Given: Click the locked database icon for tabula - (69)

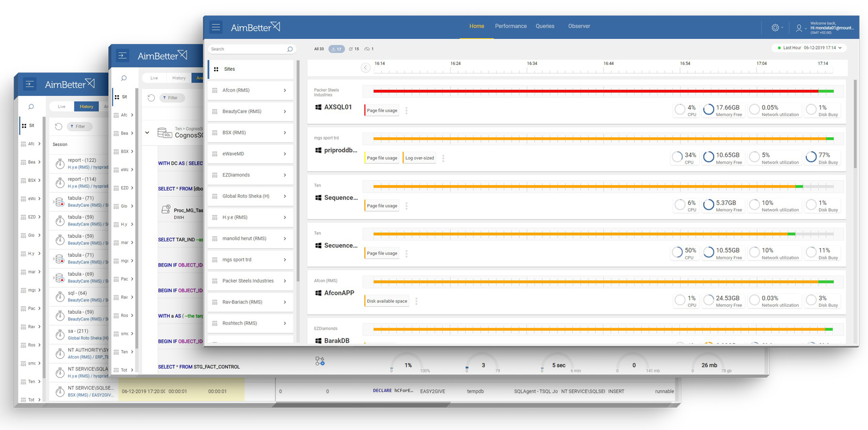Looking at the screenshot, I should pos(60,278).
